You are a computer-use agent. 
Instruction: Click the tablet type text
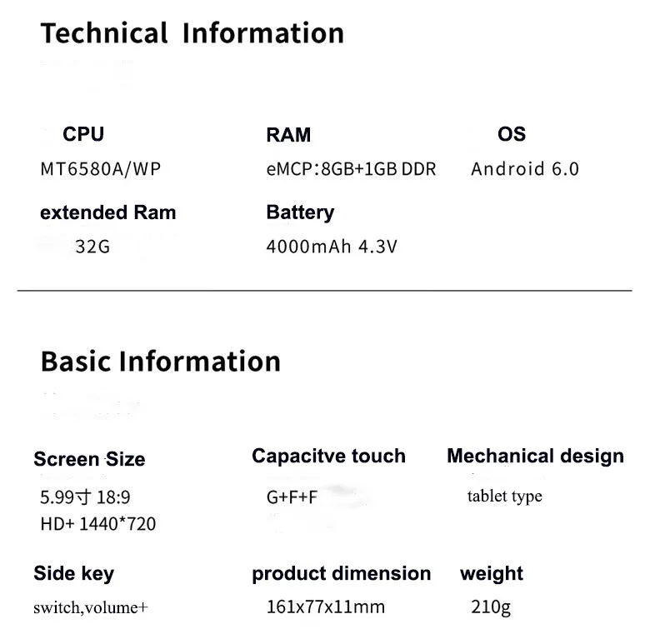[505, 497]
